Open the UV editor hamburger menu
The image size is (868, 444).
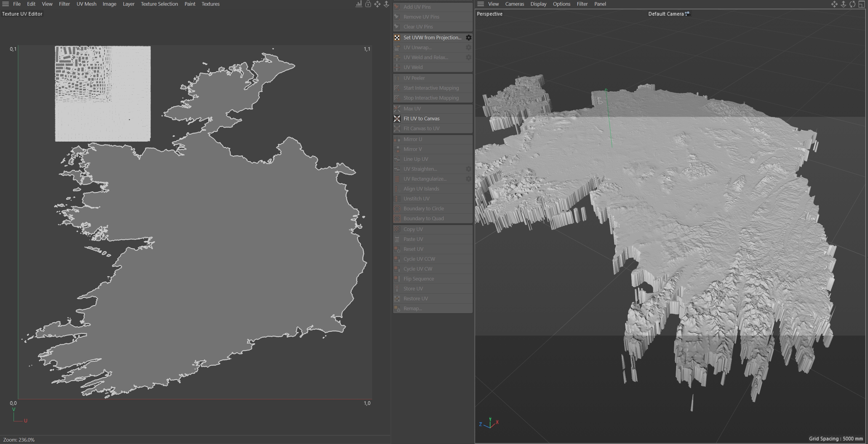pos(5,4)
